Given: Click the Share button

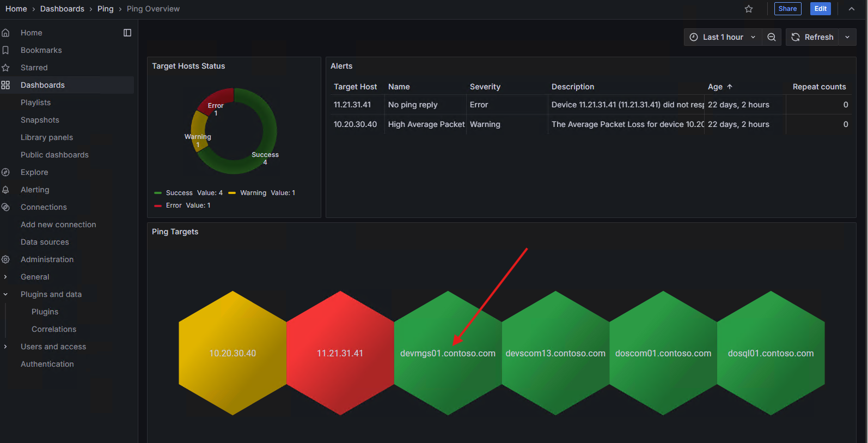Looking at the screenshot, I should [x=787, y=9].
